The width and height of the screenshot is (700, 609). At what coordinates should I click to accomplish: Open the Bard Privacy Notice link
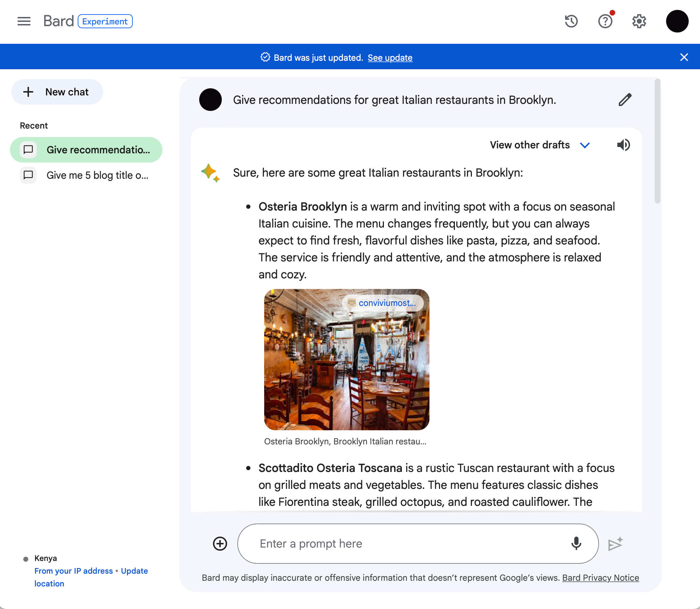point(600,578)
